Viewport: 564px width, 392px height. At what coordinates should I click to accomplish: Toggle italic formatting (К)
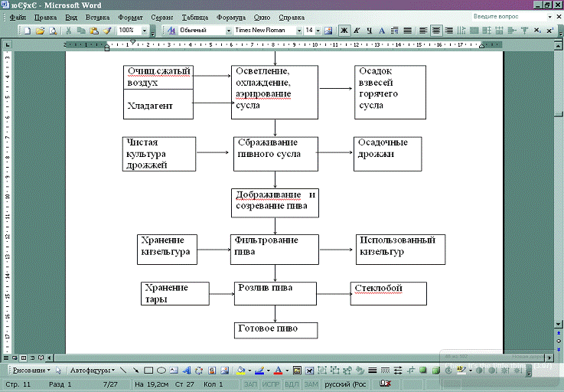357,31
